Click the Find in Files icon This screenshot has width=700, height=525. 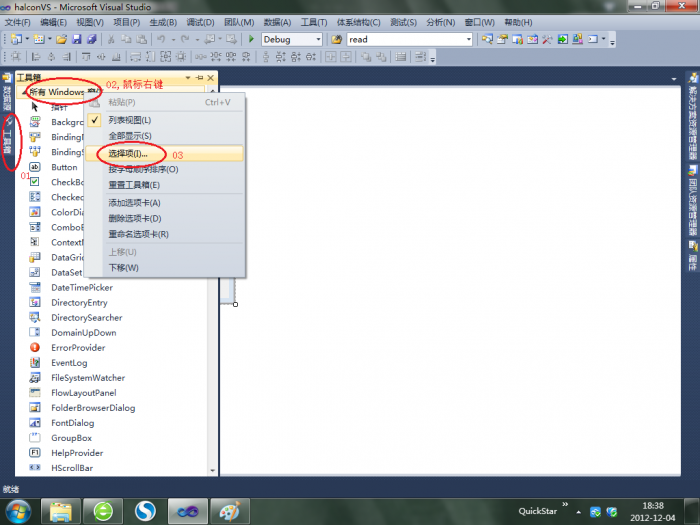tap(337, 39)
